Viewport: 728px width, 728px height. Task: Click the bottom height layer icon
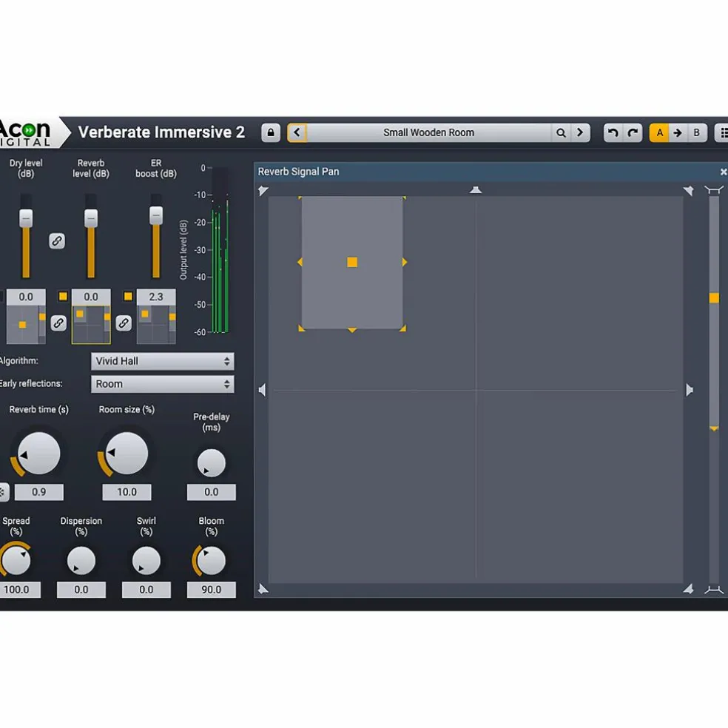pos(714,590)
